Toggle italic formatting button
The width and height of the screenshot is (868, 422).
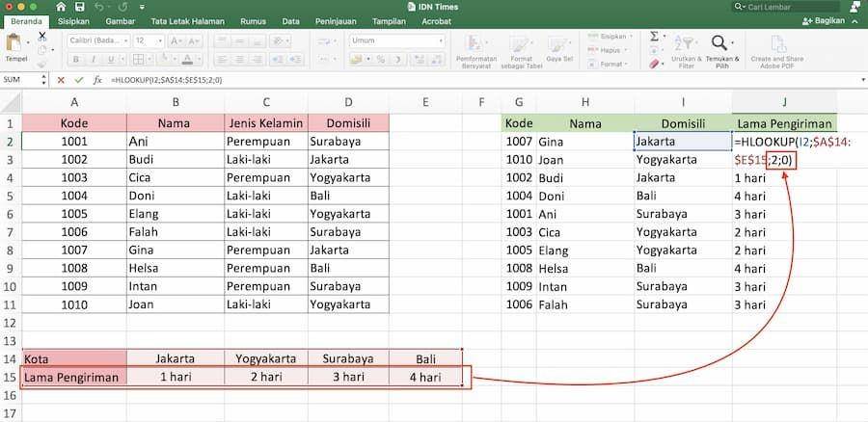click(x=93, y=59)
